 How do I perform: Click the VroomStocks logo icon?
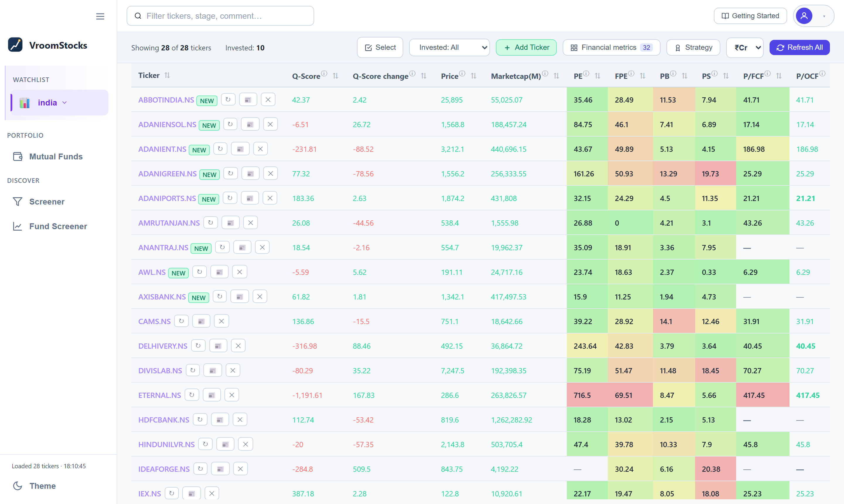15,45
